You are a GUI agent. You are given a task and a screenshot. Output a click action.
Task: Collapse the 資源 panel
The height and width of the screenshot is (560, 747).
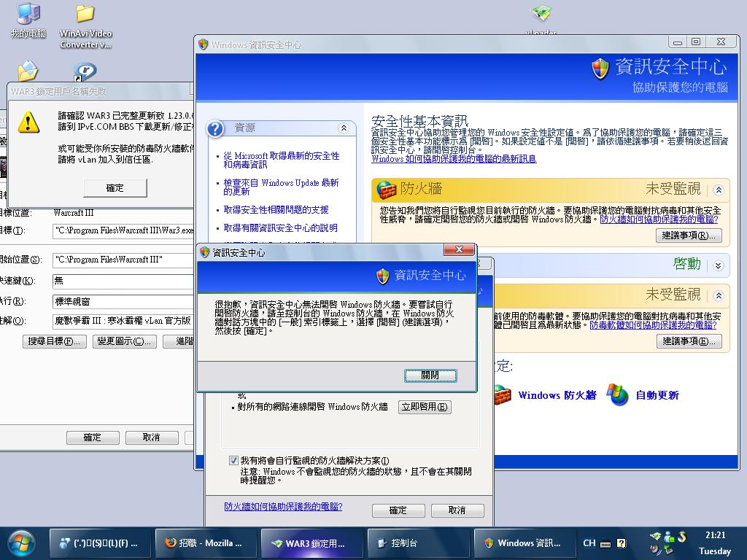click(344, 128)
